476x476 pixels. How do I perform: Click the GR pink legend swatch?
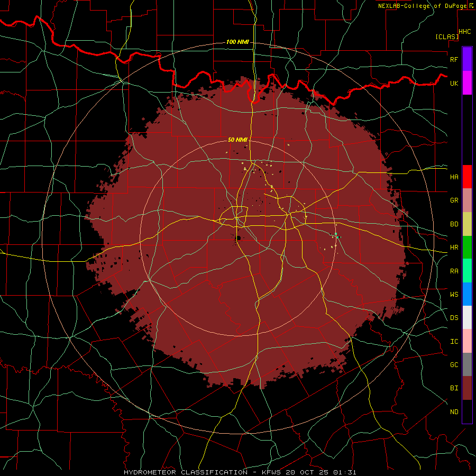[x=467, y=200]
